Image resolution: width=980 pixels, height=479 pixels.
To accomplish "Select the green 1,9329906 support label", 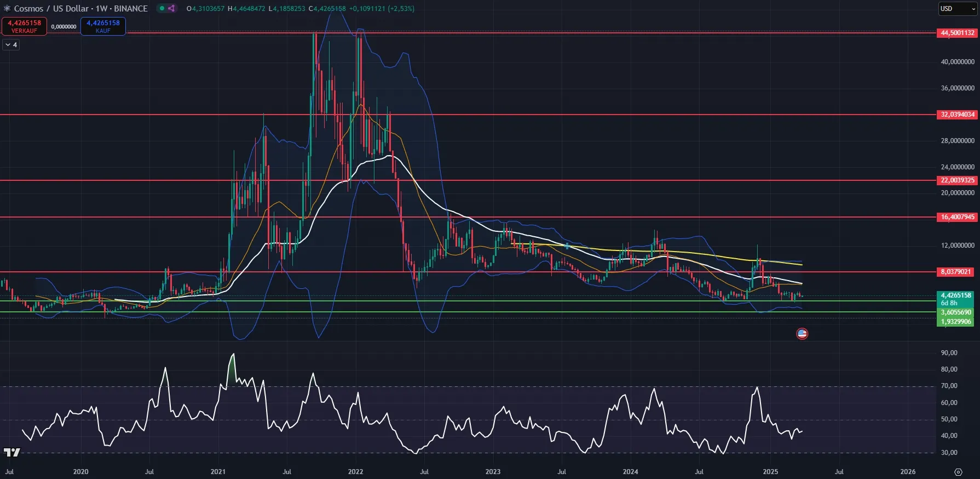I will pyautogui.click(x=956, y=322).
